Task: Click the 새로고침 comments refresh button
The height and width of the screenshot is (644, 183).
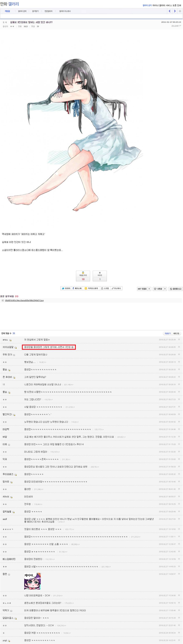Action: coord(176,333)
